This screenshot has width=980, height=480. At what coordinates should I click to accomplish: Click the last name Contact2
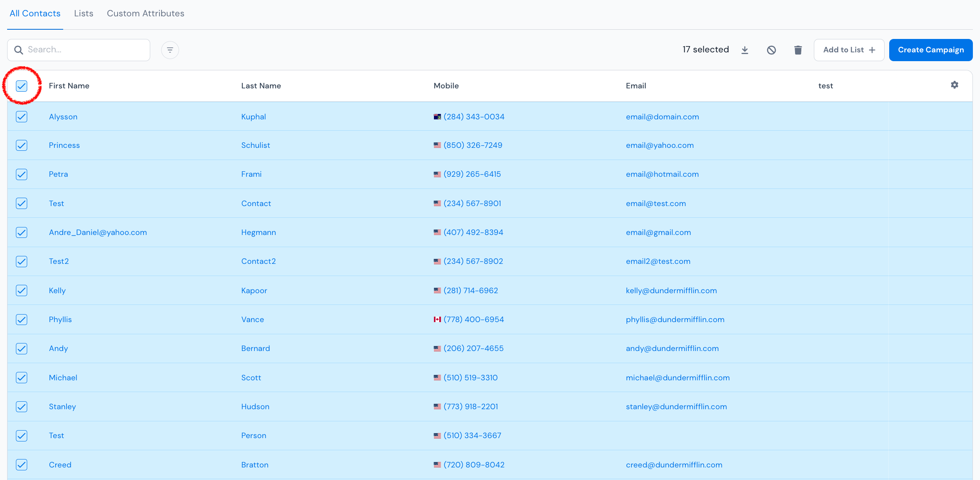(259, 261)
